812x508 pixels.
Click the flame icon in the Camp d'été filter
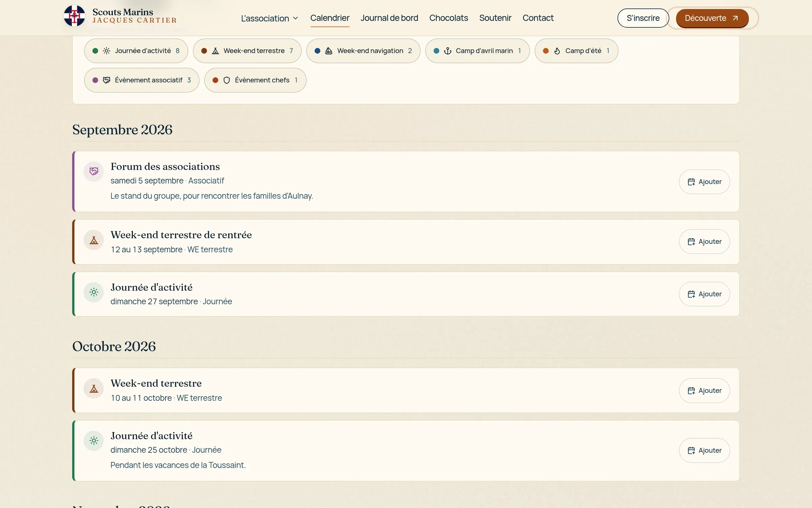[557, 51]
